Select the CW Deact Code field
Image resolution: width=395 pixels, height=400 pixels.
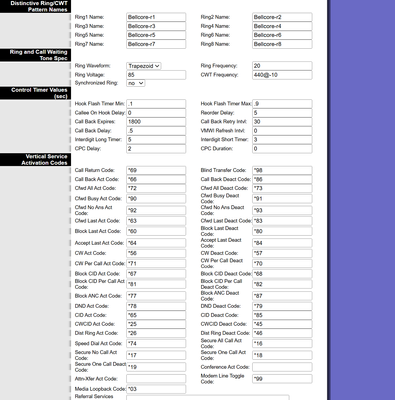[x=282, y=253]
